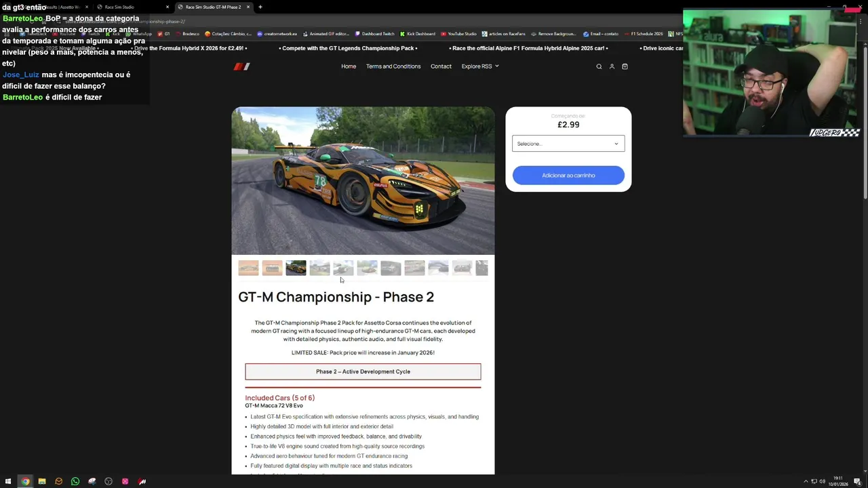Open the system tray overflow arrow
This screenshot has width=868, height=488.
[x=806, y=481]
